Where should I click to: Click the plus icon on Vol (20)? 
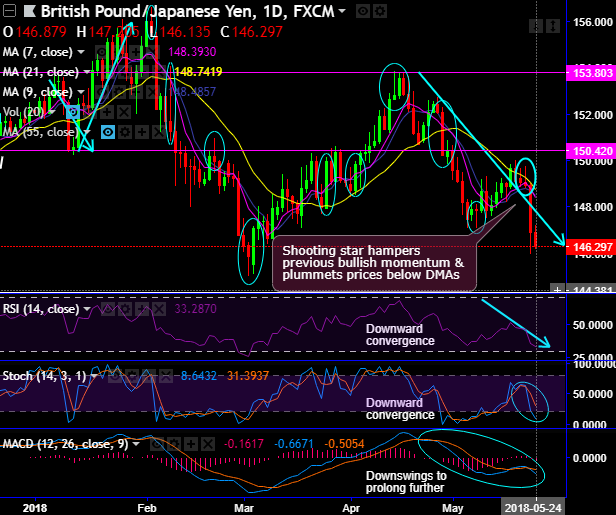107,112
